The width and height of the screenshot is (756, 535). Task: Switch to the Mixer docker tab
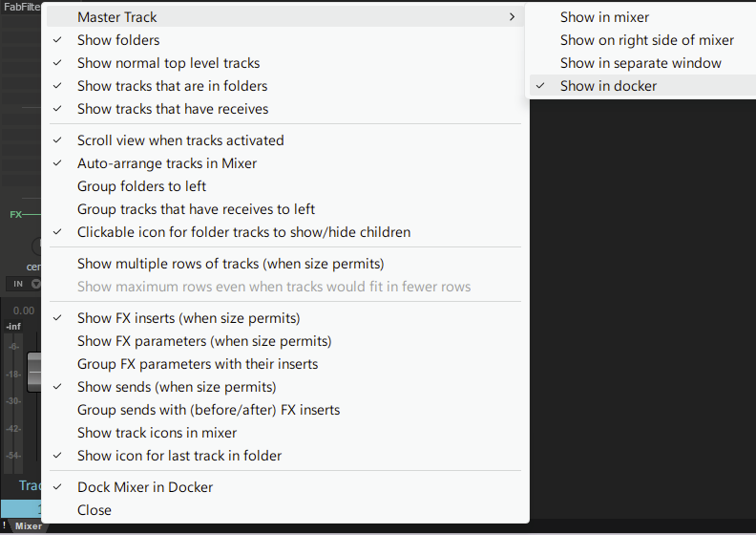pyautogui.click(x=28, y=526)
